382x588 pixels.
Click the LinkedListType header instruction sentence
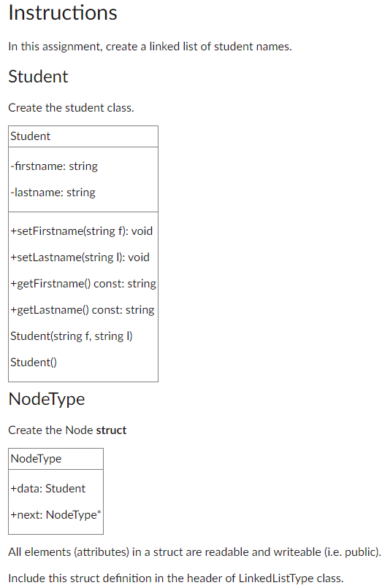176,579
